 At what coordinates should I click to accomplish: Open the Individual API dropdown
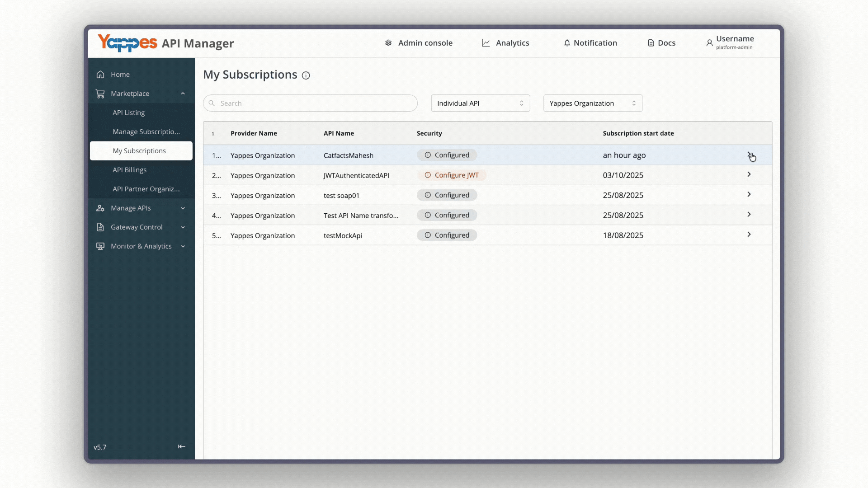pos(481,103)
